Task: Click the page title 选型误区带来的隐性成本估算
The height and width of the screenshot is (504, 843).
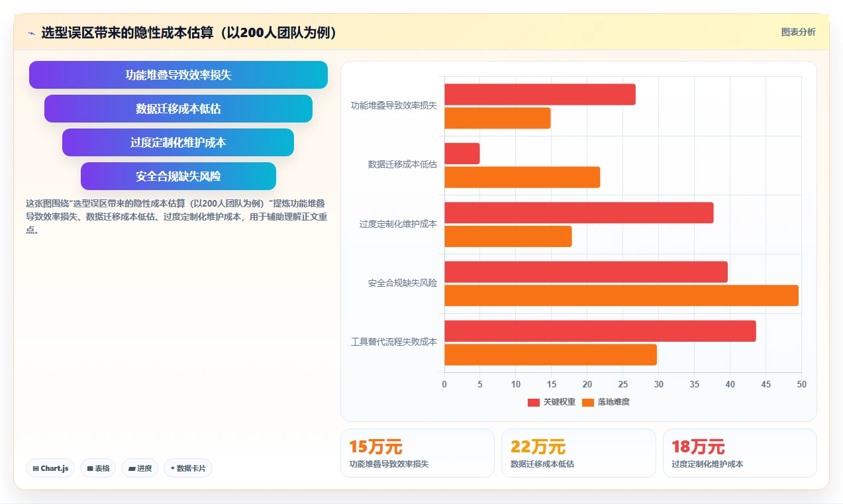Action: click(x=189, y=32)
